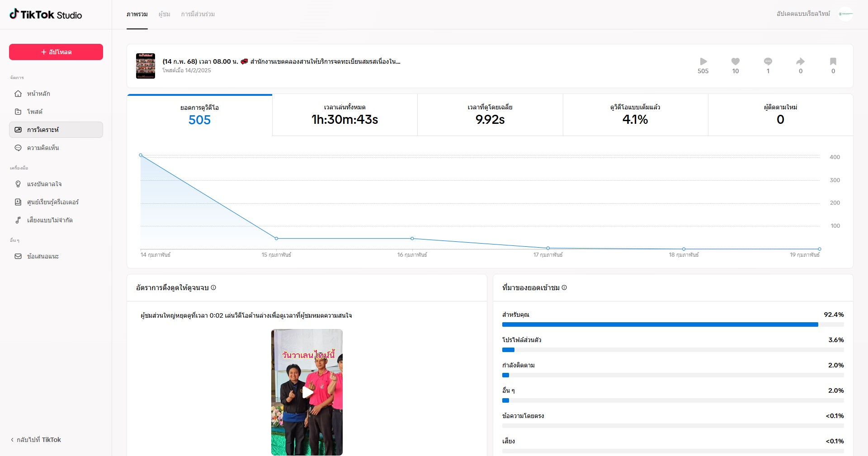Click the อัปโหลด upload button
Viewport: 868px width, 456px height.
56,52
